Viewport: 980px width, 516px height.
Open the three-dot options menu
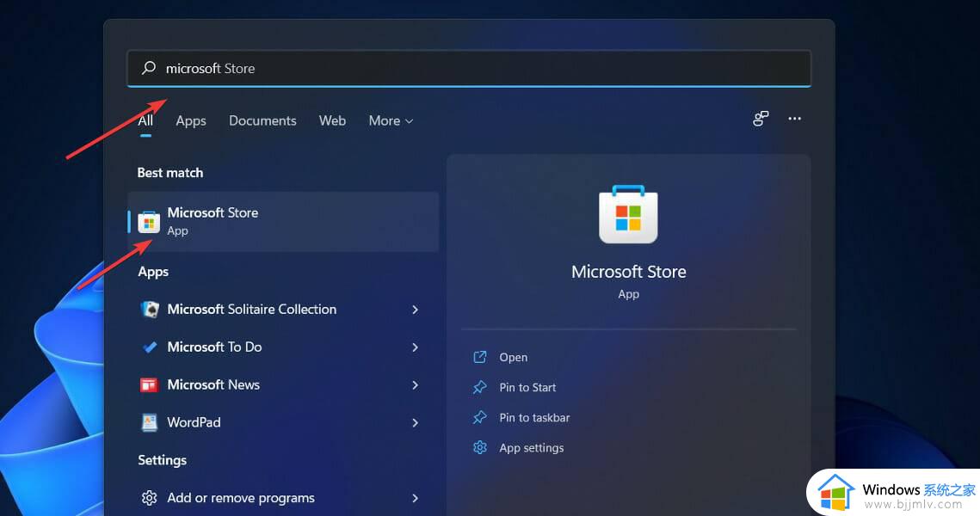click(x=794, y=119)
